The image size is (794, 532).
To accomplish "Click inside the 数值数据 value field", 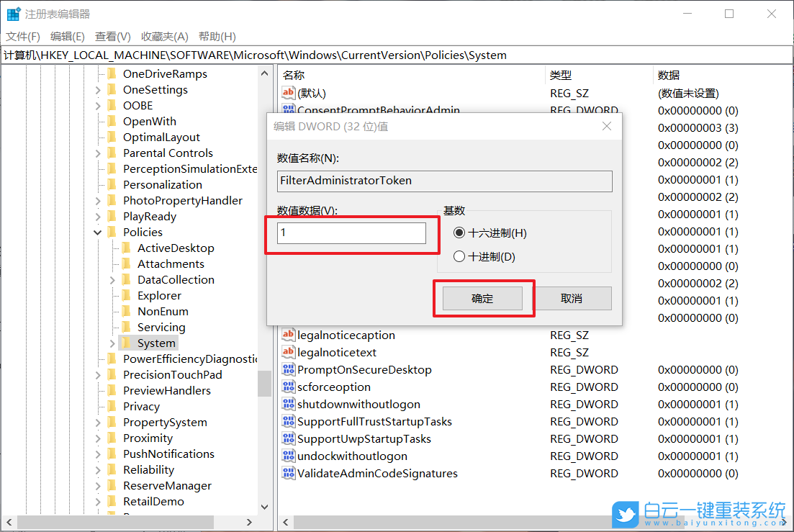I will (351, 233).
